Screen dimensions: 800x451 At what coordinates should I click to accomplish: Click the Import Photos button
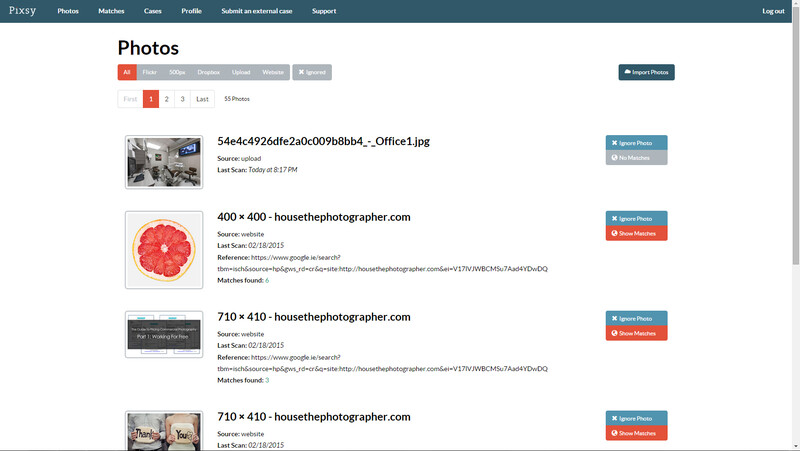[646, 72]
